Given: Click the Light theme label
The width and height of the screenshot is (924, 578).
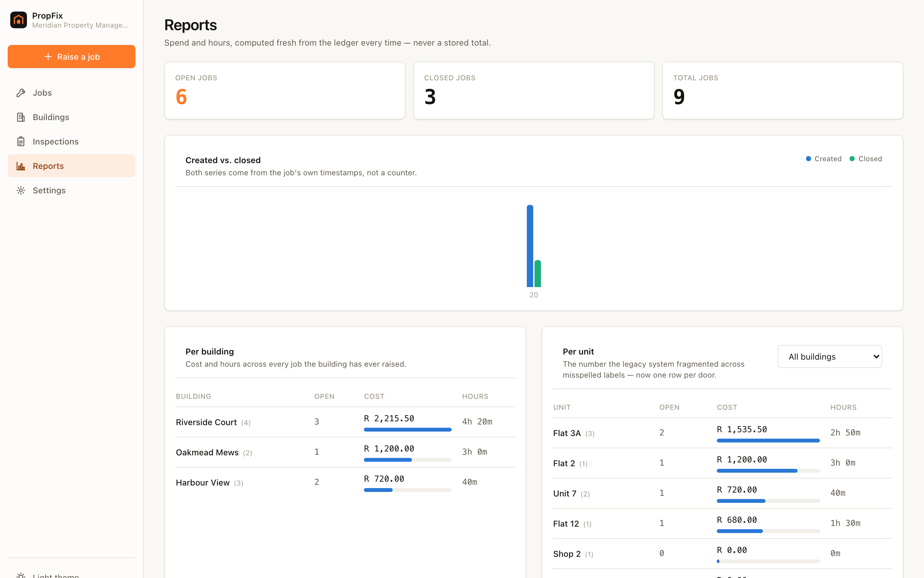Looking at the screenshot, I should pos(56,575).
